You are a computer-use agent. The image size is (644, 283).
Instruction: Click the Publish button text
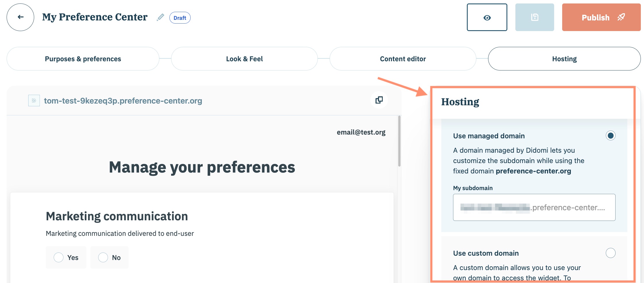[x=595, y=18]
